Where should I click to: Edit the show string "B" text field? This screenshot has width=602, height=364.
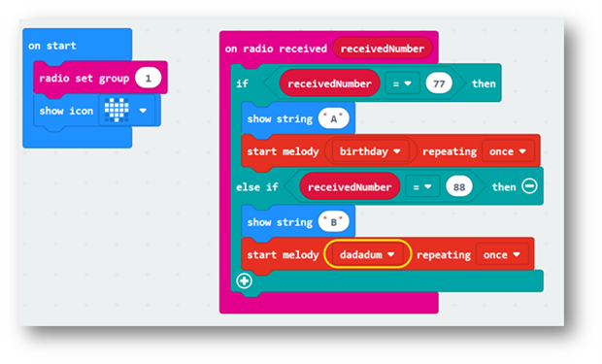[334, 222]
